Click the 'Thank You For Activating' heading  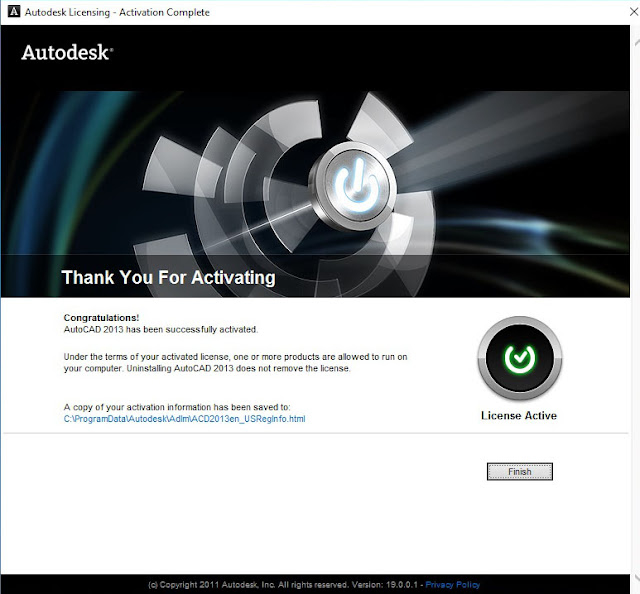pos(168,277)
